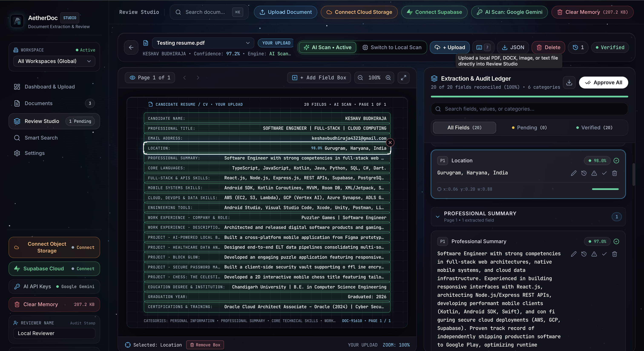This screenshot has height=351, width=644.
Task: Select the Pending (0) tab
Action: (529, 128)
